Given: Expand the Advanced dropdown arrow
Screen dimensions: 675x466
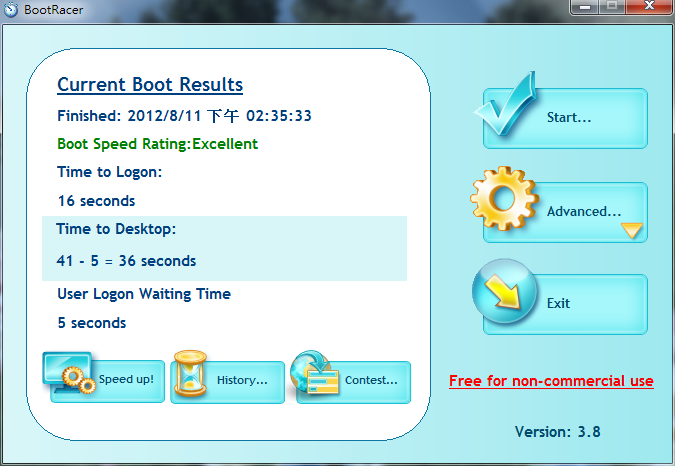Looking at the screenshot, I should [632, 230].
